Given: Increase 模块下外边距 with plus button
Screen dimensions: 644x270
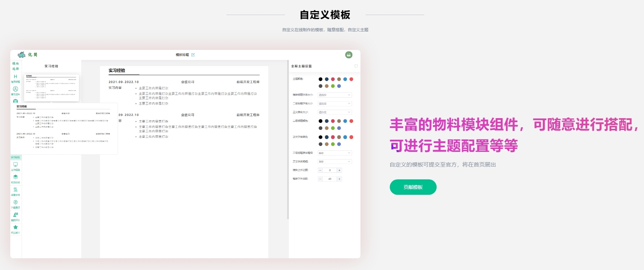Looking at the screenshot, I should 339,179.
